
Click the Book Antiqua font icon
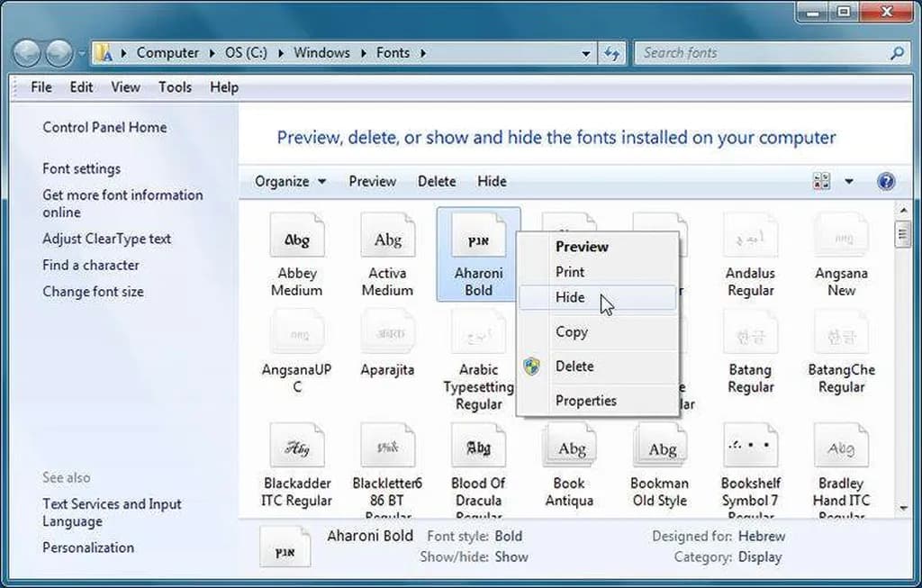click(569, 448)
